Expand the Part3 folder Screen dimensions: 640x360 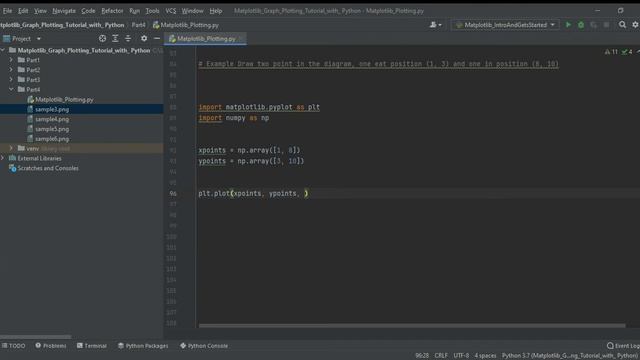point(11,80)
